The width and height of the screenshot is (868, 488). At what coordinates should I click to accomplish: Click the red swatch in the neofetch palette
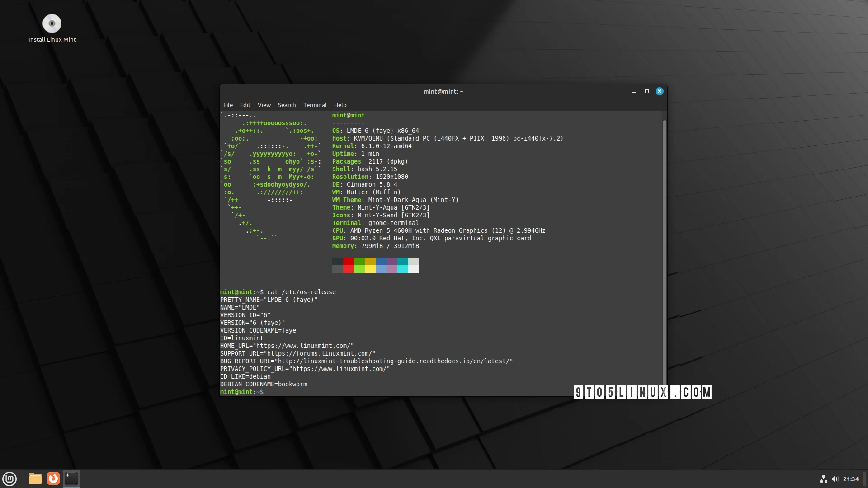click(x=348, y=262)
